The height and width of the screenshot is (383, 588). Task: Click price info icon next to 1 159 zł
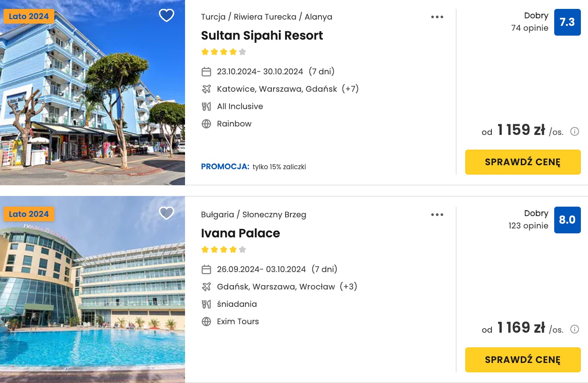click(x=575, y=131)
